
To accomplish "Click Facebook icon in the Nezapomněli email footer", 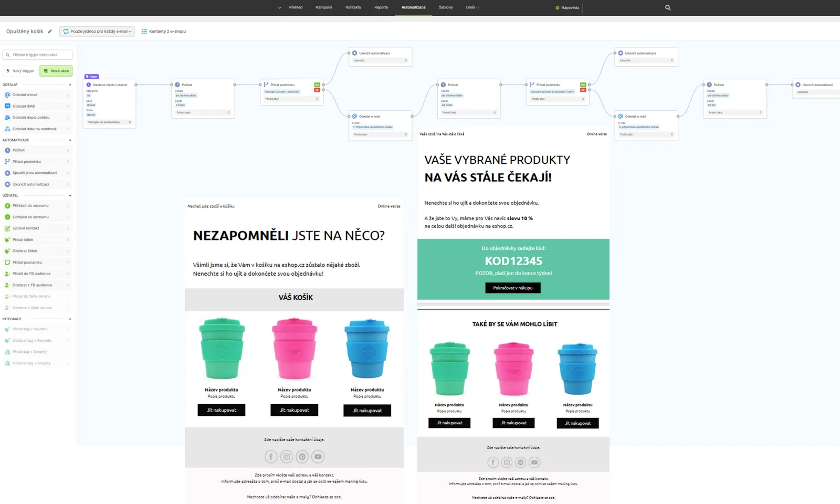I will click(x=271, y=457).
